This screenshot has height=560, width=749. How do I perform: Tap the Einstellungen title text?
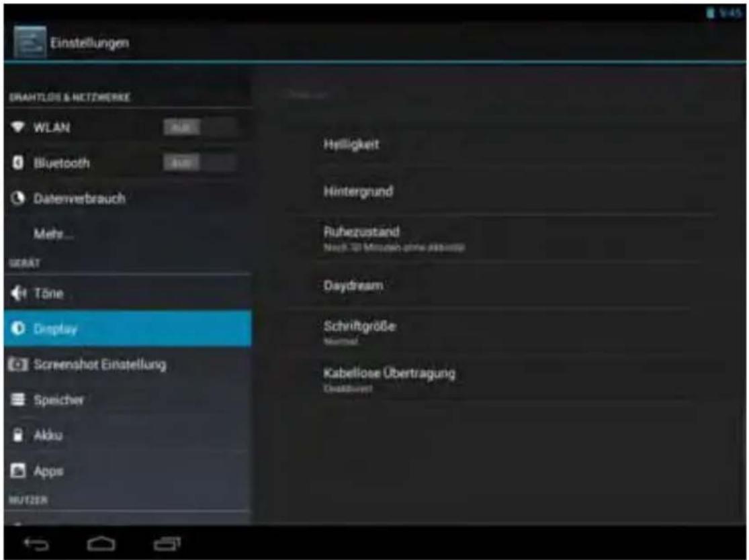click(89, 43)
